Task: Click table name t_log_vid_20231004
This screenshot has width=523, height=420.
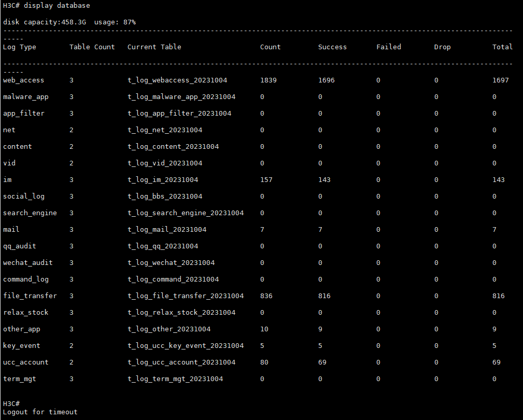Action: coord(165,163)
